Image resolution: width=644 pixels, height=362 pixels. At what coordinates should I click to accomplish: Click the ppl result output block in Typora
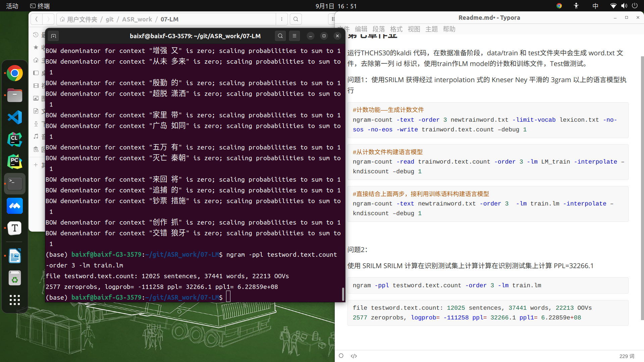(x=488, y=313)
